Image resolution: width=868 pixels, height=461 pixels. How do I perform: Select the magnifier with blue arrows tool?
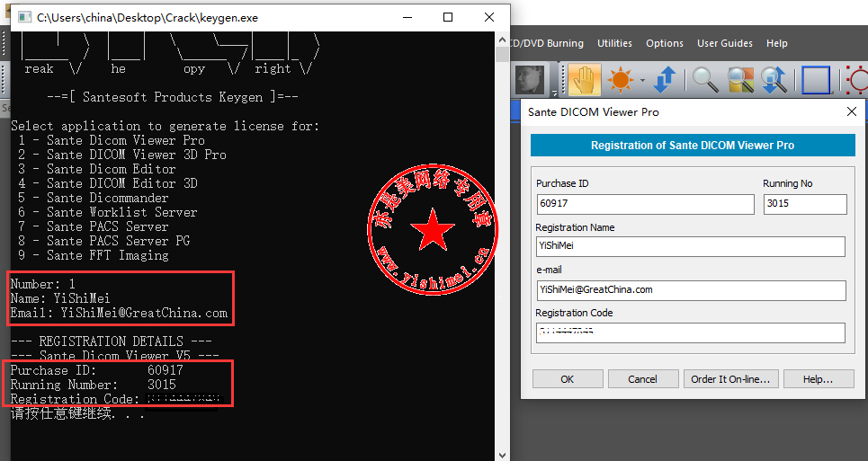[x=774, y=80]
